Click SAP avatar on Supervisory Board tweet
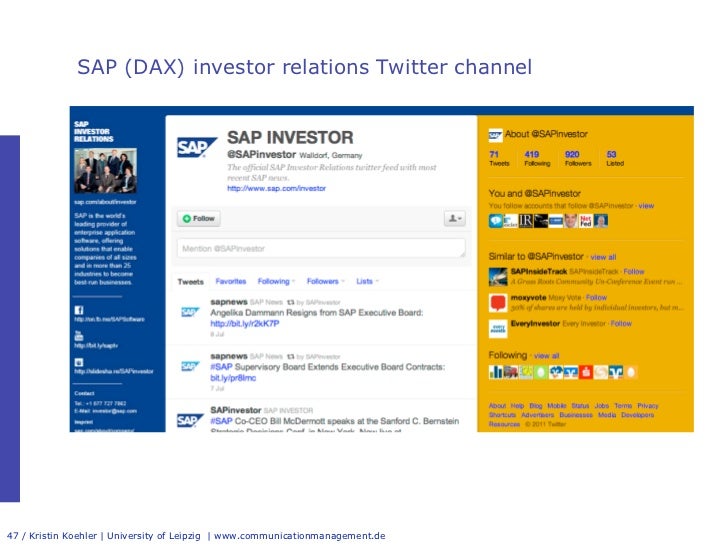Viewport: 728px width, 546px height. 190,366
